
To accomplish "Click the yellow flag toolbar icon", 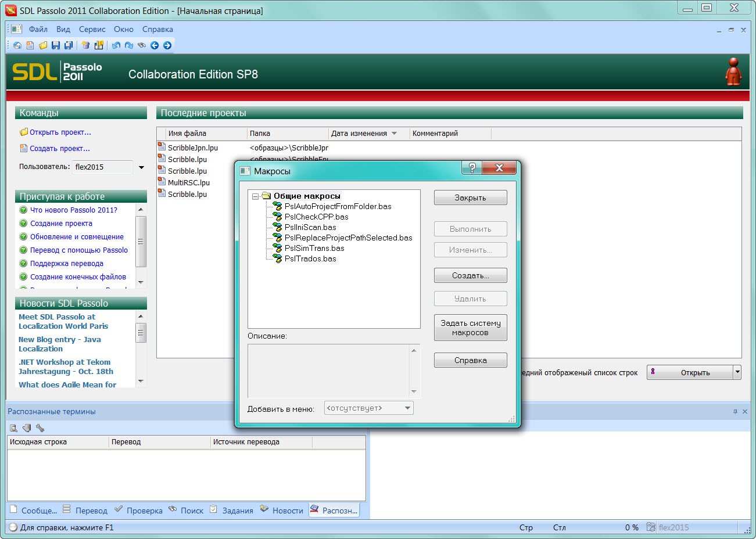I will [99, 45].
